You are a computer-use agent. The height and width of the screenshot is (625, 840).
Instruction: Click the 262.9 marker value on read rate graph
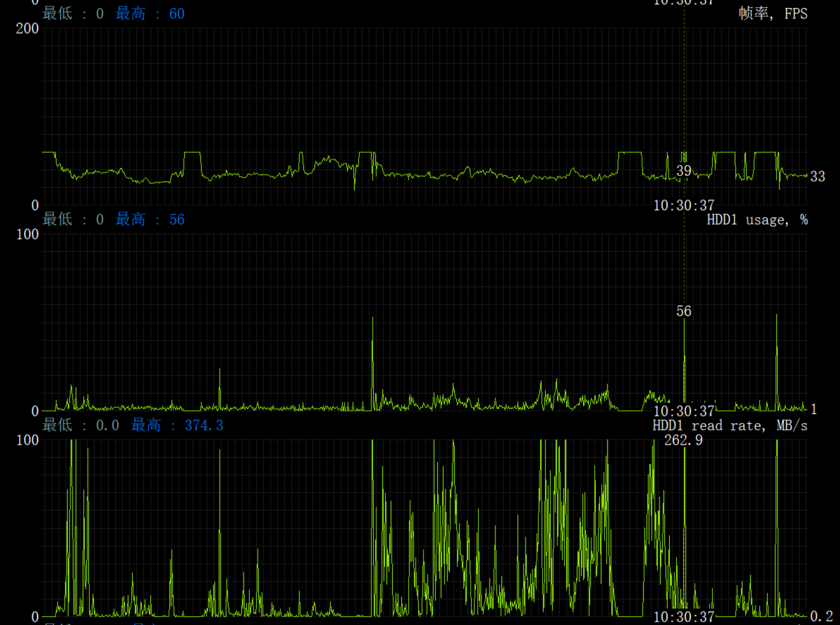683,440
